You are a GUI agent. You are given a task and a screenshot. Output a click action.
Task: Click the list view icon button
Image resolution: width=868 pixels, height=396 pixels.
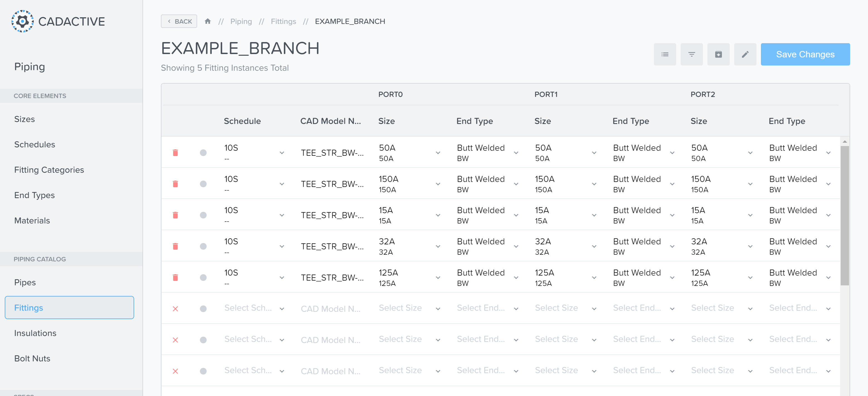click(664, 54)
